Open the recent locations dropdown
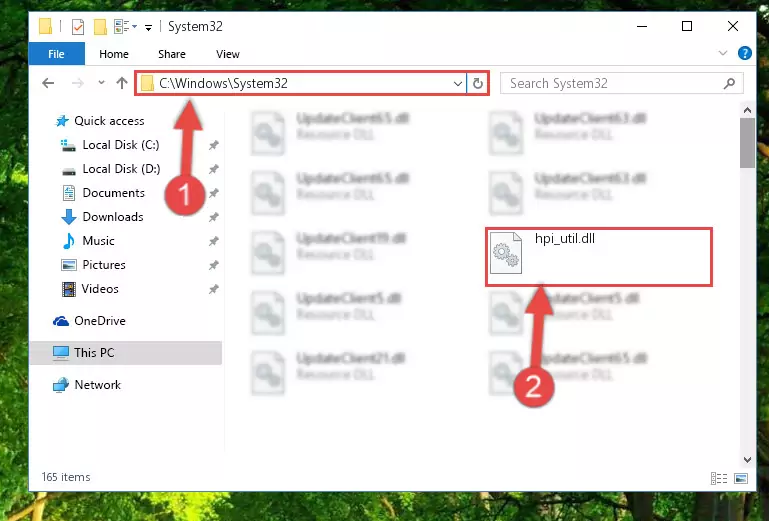This screenshot has height=521, width=769. click(x=101, y=83)
